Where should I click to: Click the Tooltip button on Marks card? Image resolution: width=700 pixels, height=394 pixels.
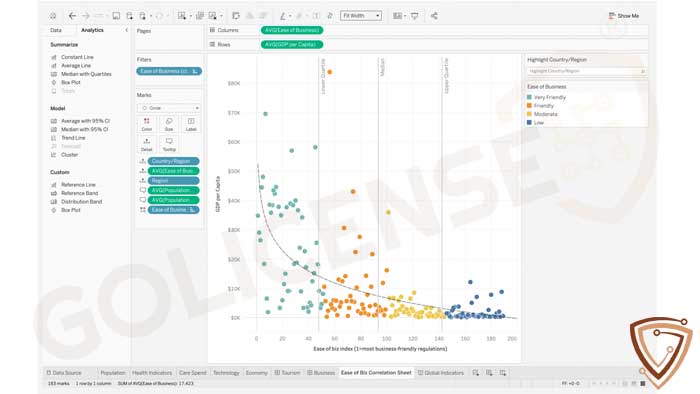[169, 145]
